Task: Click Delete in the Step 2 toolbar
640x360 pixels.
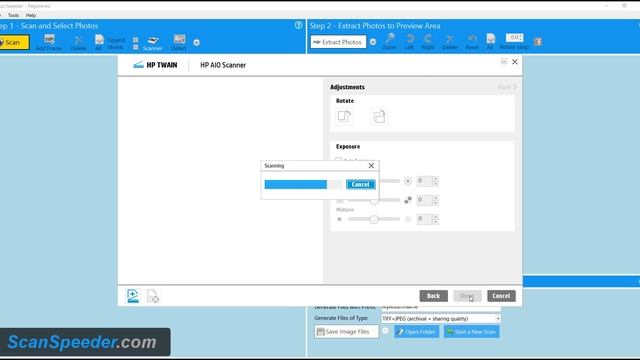Action: pyautogui.click(x=450, y=42)
